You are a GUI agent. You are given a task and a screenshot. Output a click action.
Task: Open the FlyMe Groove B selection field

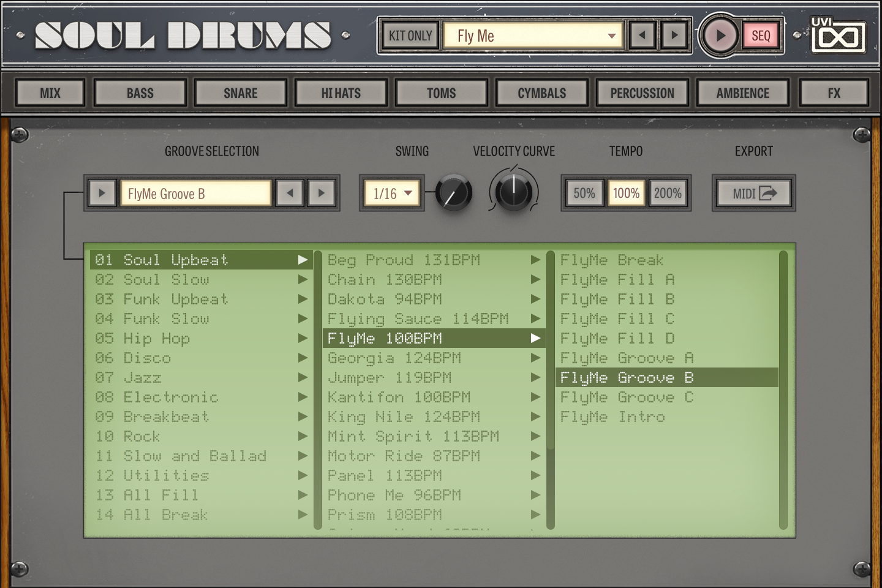coord(195,193)
